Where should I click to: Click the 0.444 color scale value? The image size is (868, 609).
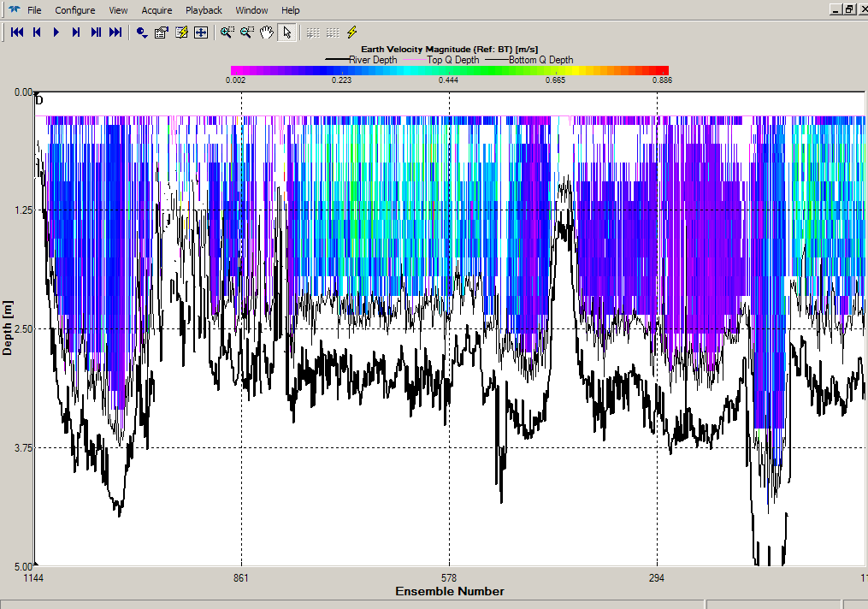[448, 80]
